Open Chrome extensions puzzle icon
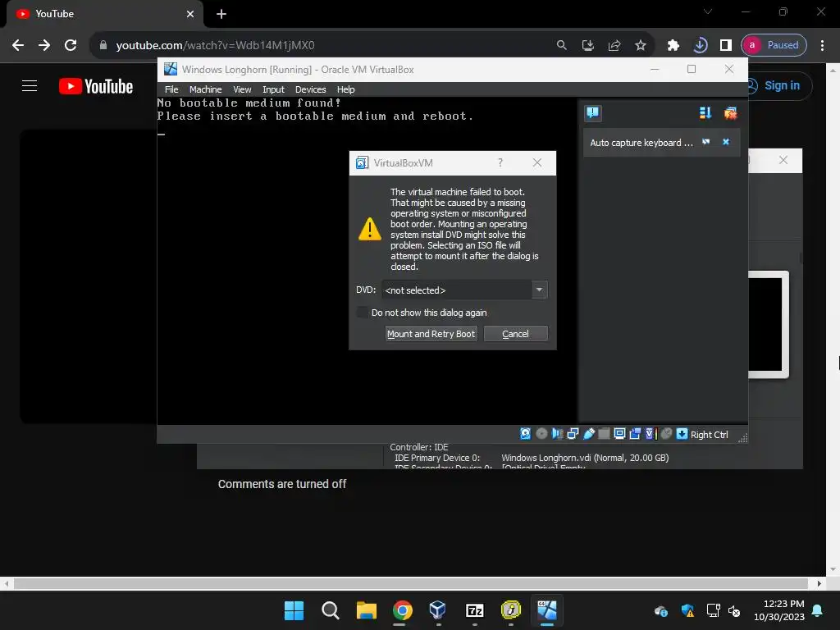840x630 pixels. pos(673,45)
